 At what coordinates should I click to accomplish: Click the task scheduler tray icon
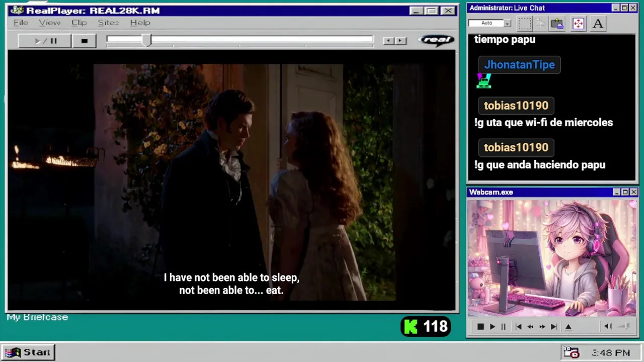tap(572, 352)
